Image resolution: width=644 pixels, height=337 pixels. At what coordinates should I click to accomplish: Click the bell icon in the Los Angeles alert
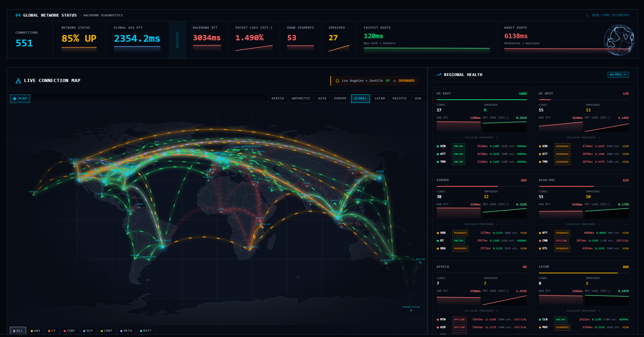(337, 81)
